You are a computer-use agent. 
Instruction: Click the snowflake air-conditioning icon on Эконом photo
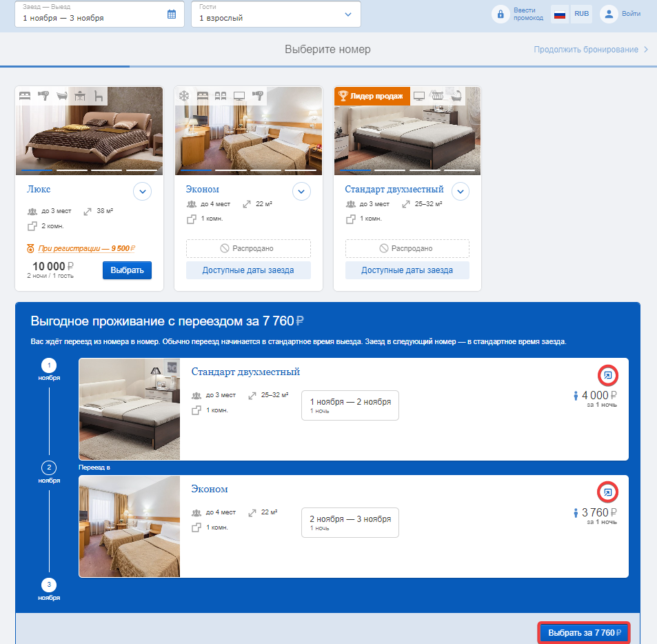(184, 96)
